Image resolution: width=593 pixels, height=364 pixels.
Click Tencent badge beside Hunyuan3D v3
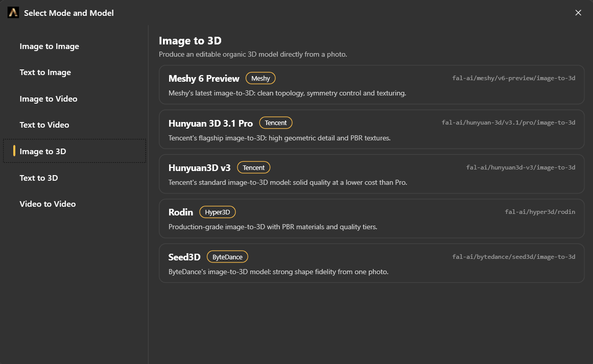point(253,167)
